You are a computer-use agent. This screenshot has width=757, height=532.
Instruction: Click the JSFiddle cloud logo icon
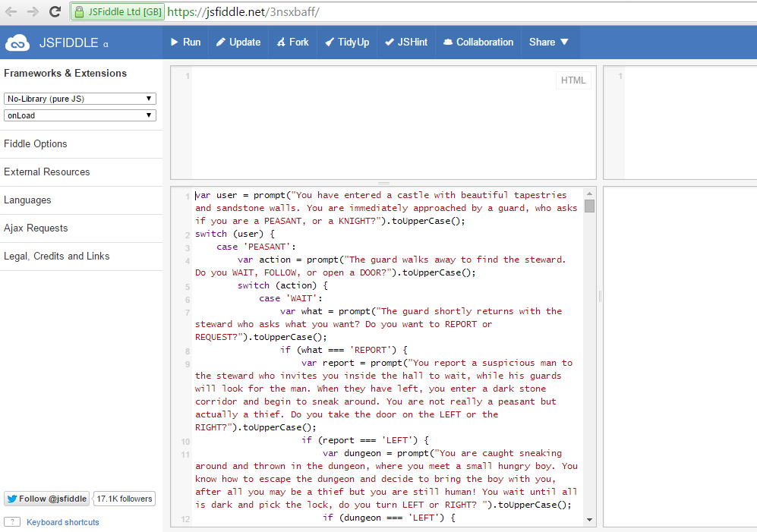[17, 42]
